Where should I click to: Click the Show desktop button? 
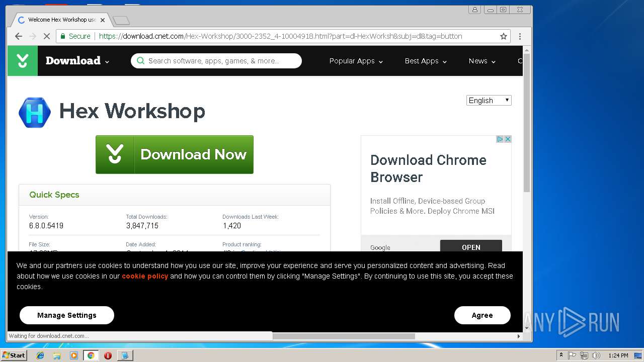pyautogui.click(x=639, y=355)
